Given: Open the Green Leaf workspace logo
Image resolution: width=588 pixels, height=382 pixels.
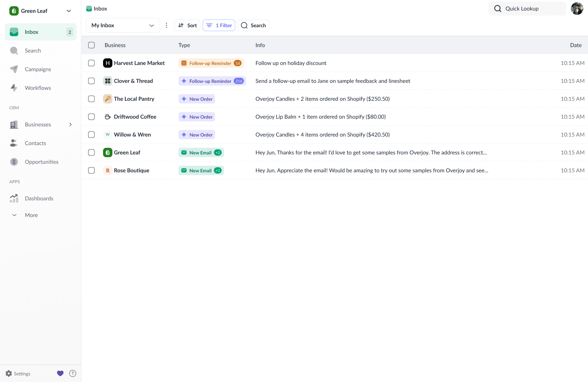Looking at the screenshot, I should point(14,11).
